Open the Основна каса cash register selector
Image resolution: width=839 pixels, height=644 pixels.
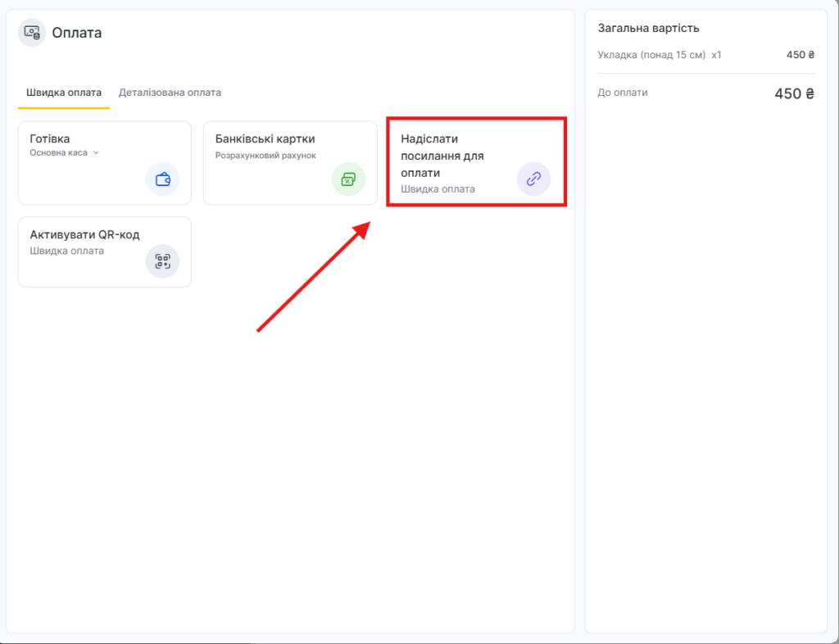tap(64, 153)
